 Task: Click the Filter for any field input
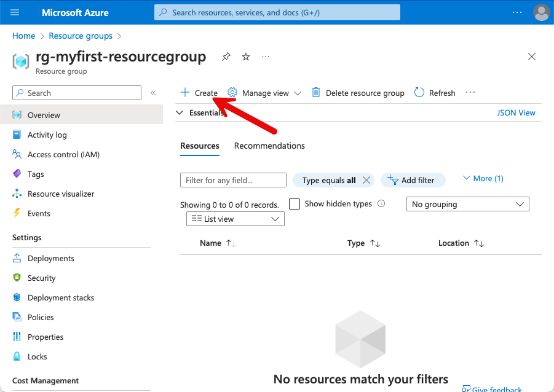[233, 180]
